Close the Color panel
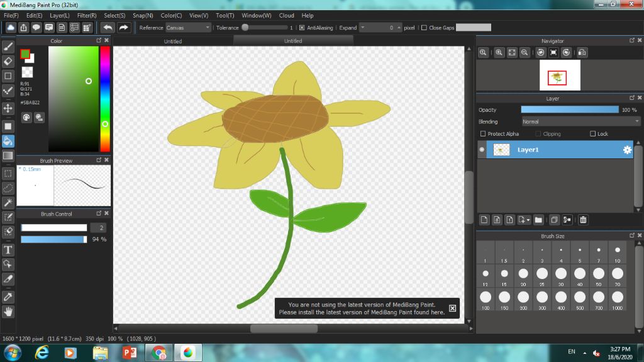Viewport: 644px width, 362px height. tap(106, 40)
